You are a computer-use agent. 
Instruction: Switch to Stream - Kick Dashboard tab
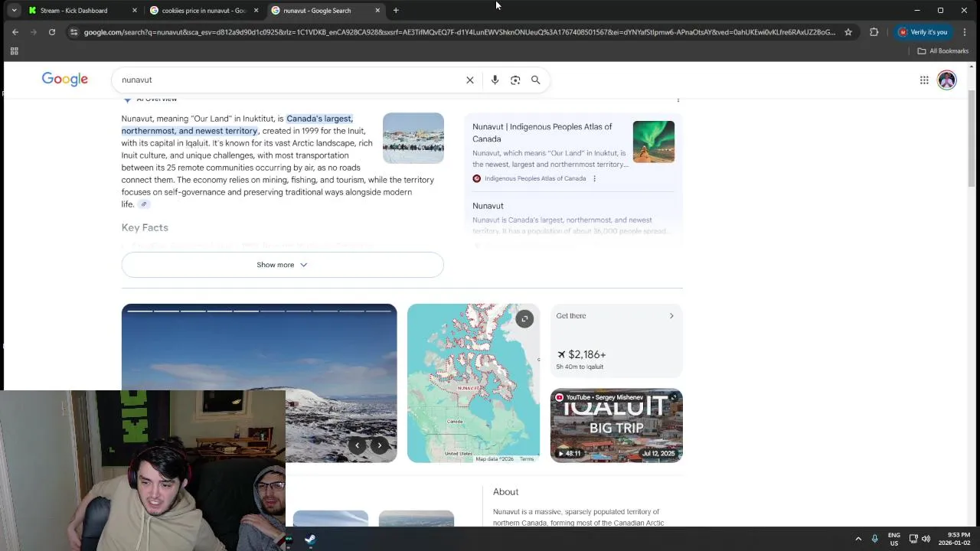coord(73,11)
